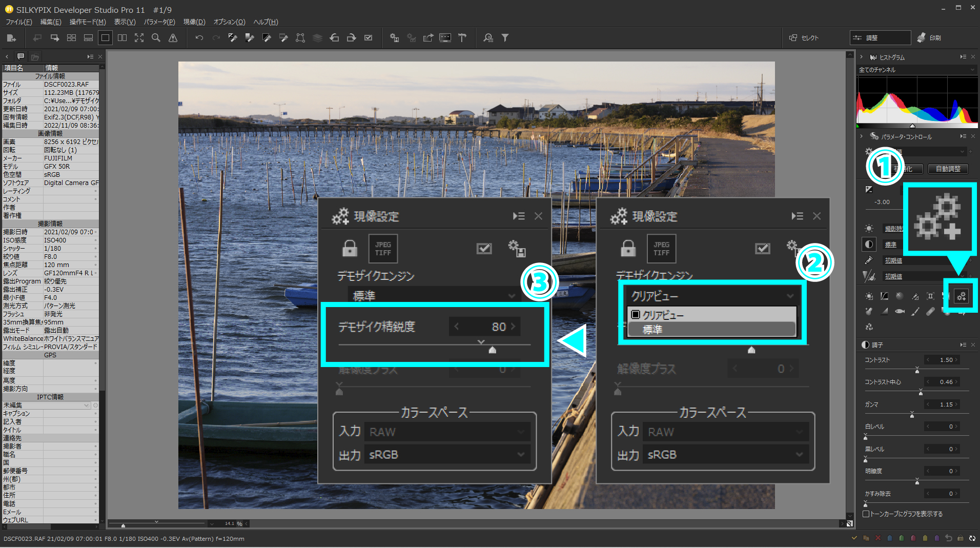This screenshot has height=548, width=980.
Task: Open development settings gears icon in parameter panel
Action: click(962, 296)
